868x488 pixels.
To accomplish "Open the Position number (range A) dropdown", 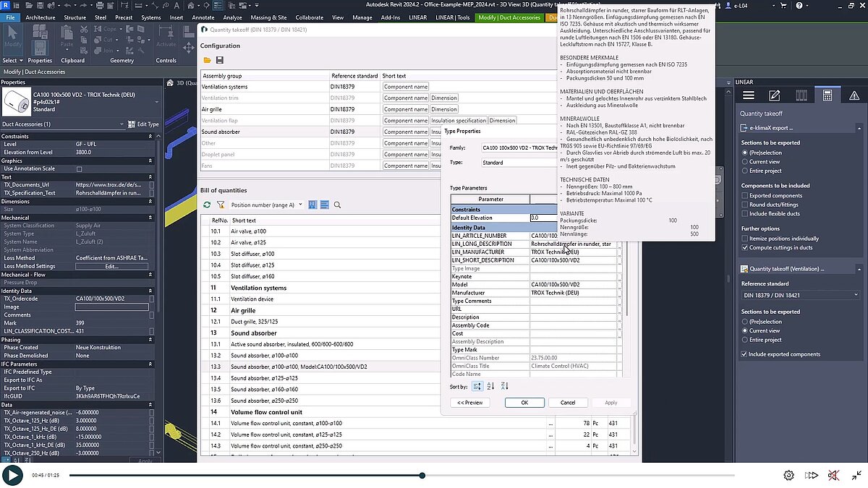I will (265, 205).
